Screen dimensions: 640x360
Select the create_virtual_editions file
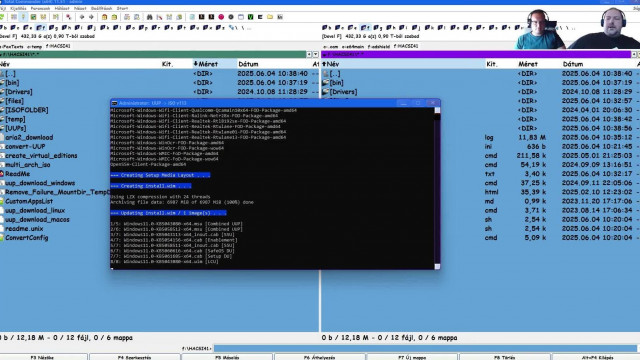click(41, 156)
